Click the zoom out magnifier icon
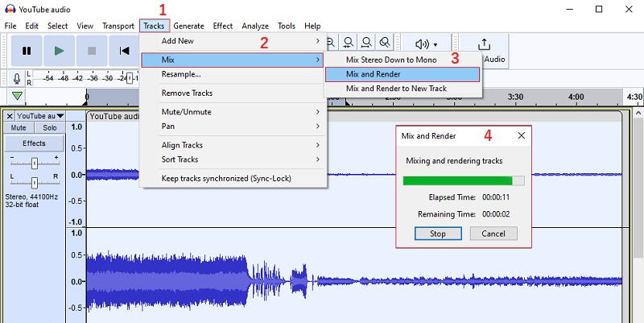 [331, 42]
